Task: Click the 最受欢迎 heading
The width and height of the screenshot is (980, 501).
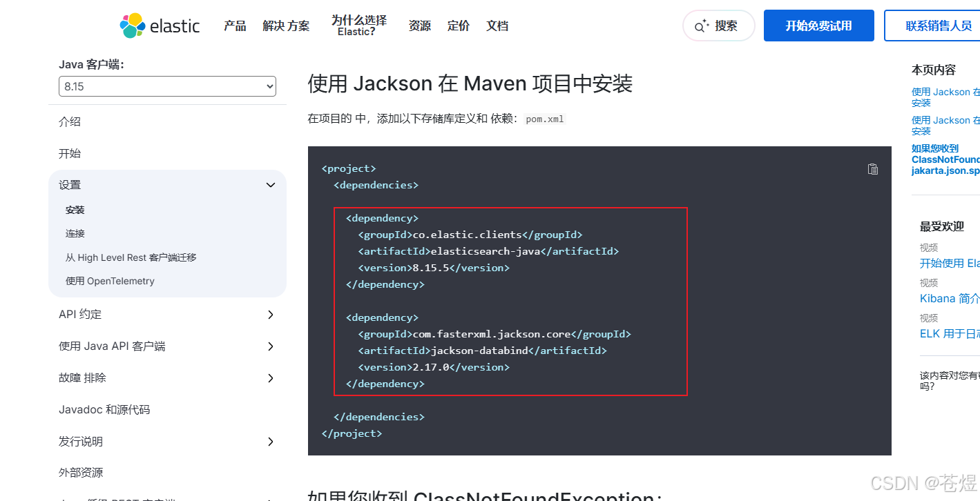Action: (941, 226)
